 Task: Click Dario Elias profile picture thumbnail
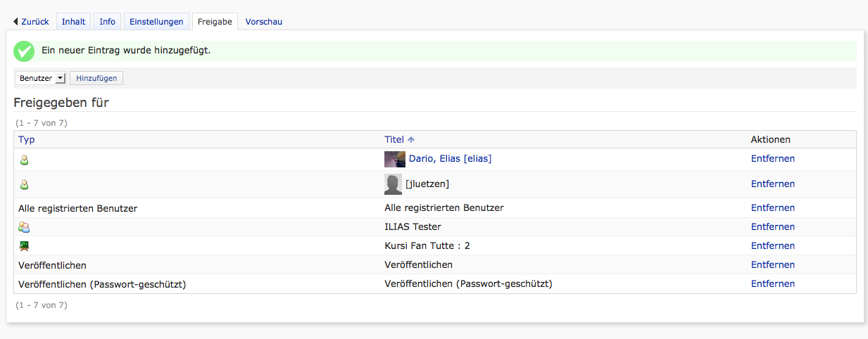(x=394, y=159)
